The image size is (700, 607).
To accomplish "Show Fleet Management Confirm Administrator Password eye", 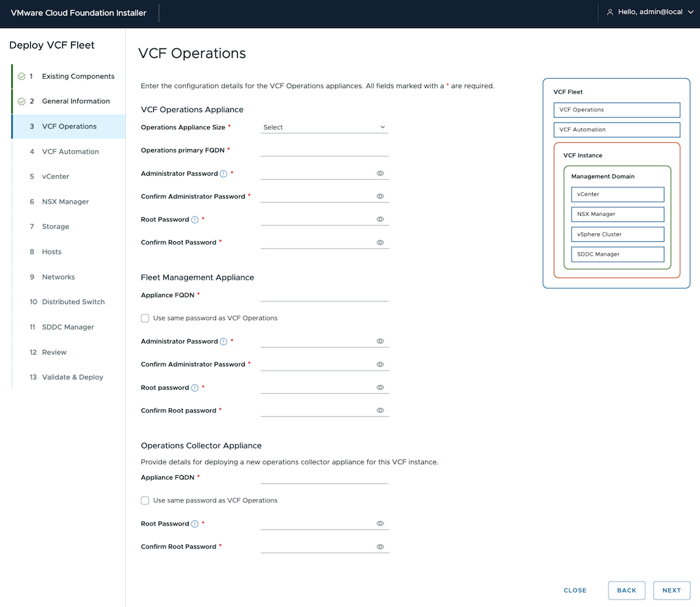I will tap(380, 364).
